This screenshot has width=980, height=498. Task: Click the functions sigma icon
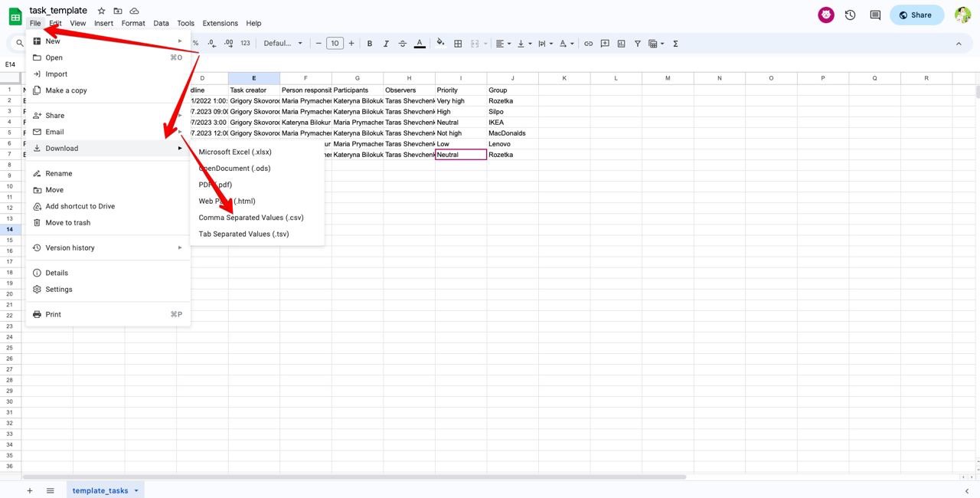675,44
